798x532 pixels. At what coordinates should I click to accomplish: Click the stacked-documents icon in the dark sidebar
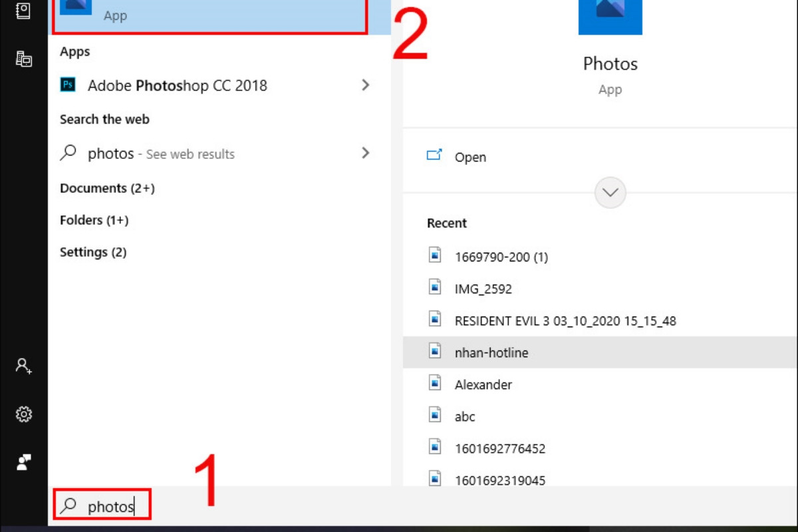23,59
